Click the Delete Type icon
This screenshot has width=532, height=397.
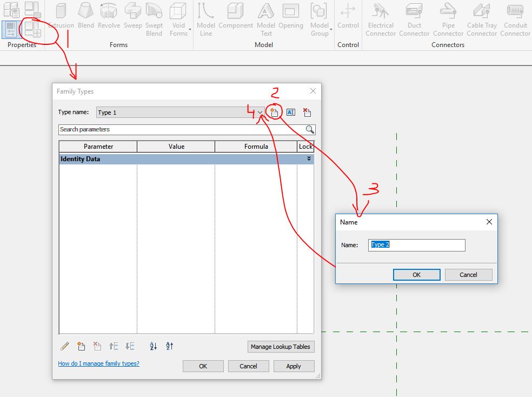point(307,113)
